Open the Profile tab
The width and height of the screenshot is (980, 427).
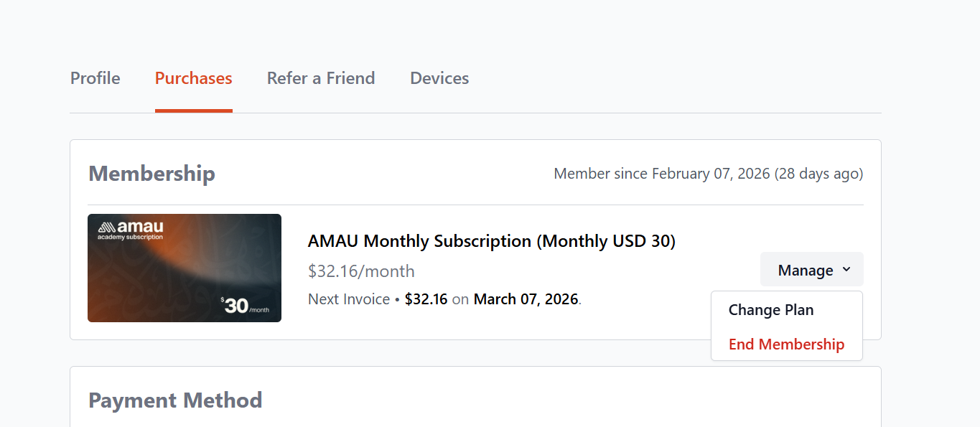95,78
